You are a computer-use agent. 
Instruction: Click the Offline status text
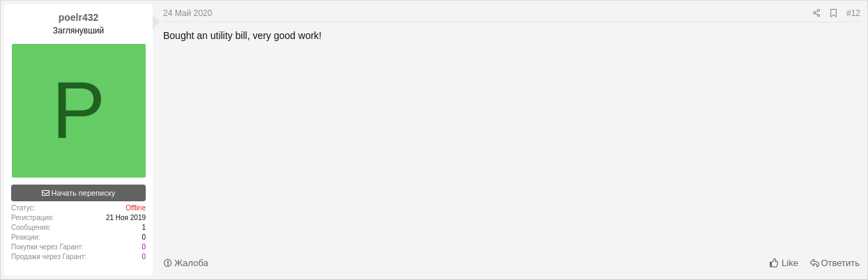135,208
